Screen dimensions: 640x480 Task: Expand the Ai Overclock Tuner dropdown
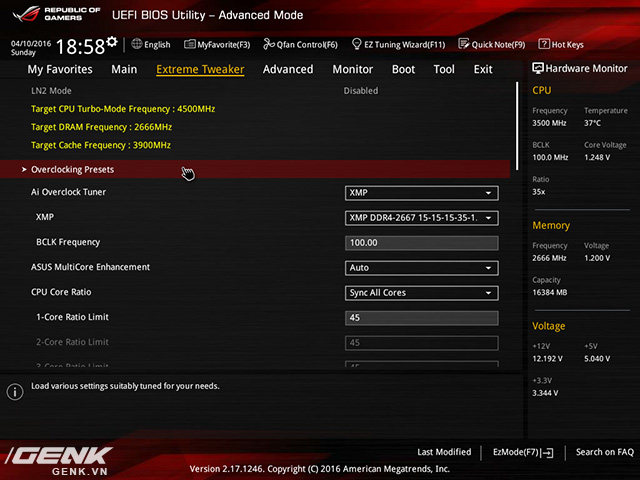421,193
